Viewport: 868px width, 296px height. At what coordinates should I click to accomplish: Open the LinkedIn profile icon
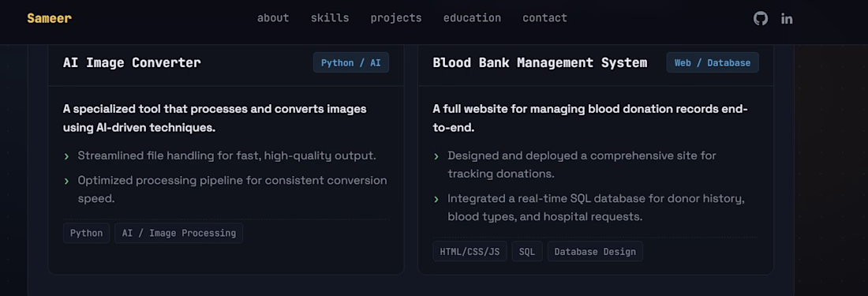[x=787, y=19]
